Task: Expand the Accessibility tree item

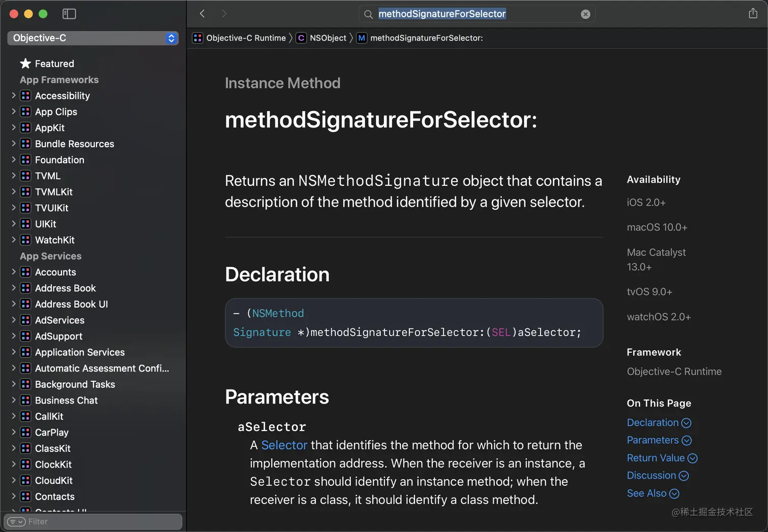Action: pyautogui.click(x=14, y=95)
